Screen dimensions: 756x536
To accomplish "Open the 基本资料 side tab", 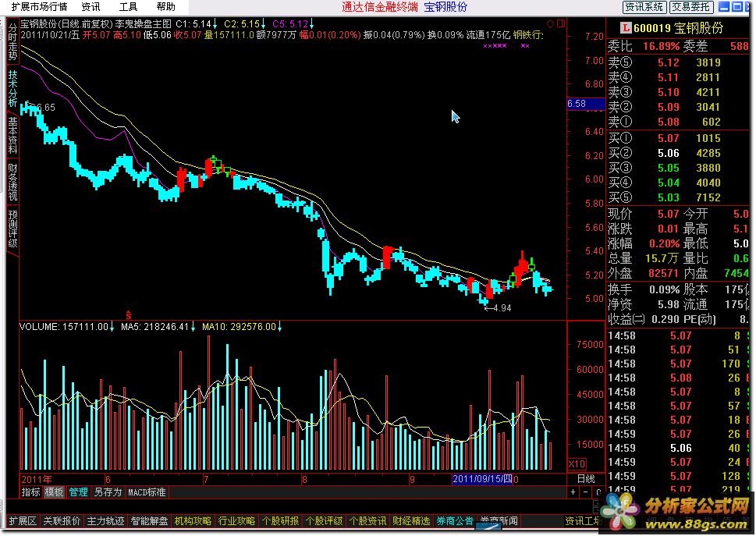I will coord(12,135).
